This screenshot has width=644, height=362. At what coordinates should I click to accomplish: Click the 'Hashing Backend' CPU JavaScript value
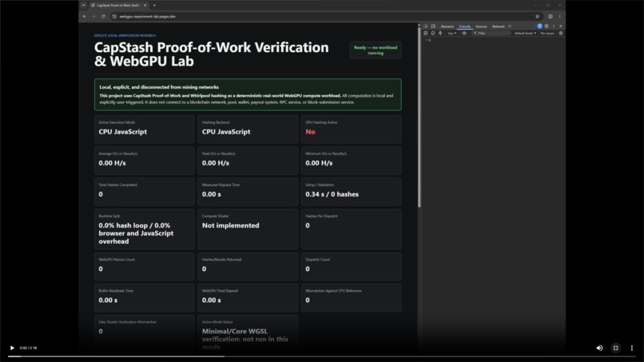click(x=226, y=132)
